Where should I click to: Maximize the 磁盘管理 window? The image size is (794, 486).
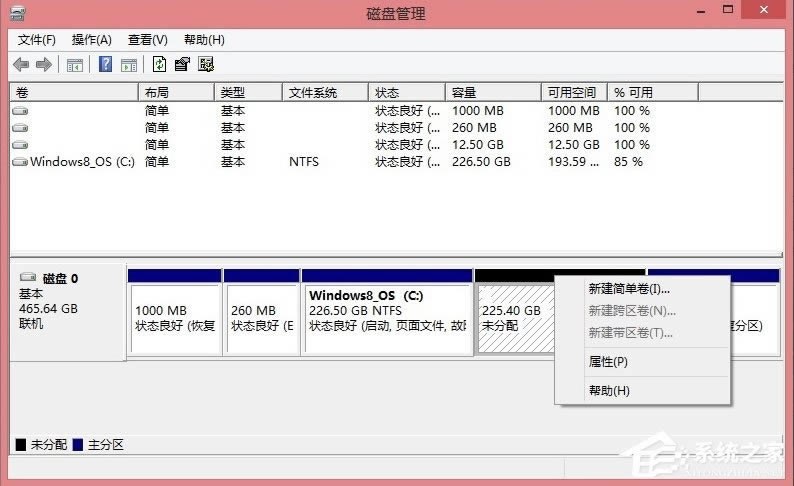728,10
